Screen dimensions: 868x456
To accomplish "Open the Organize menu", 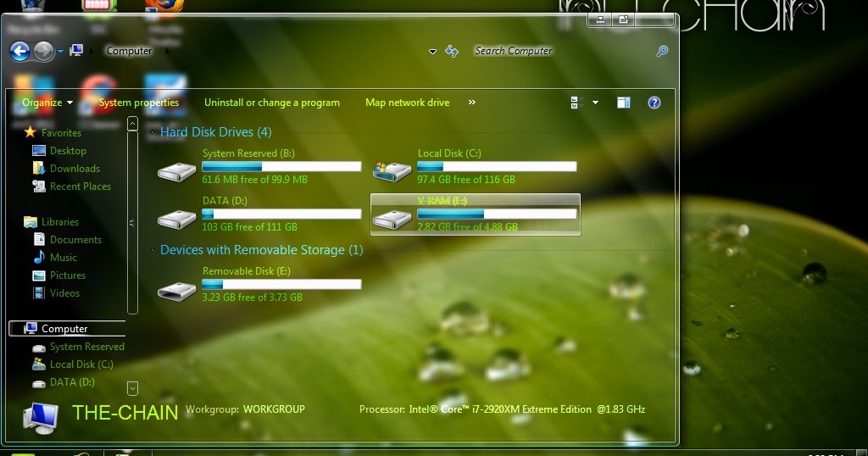I will 47,103.
